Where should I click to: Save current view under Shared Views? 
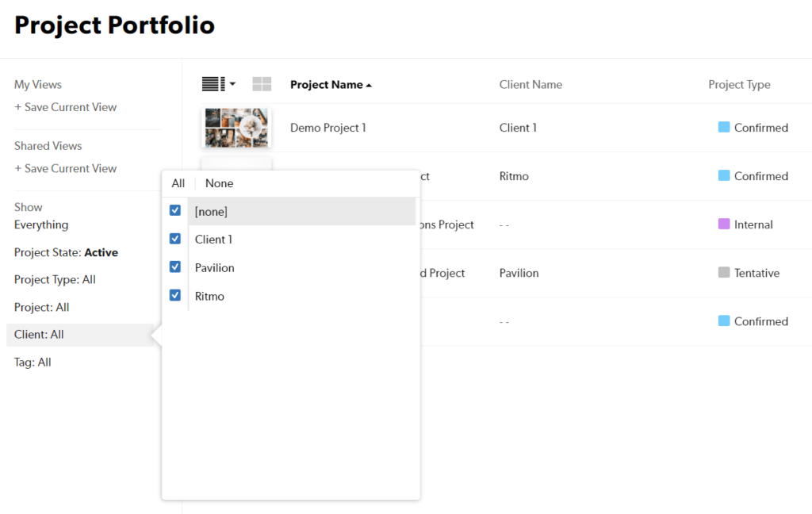pyautogui.click(x=65, y=168)
